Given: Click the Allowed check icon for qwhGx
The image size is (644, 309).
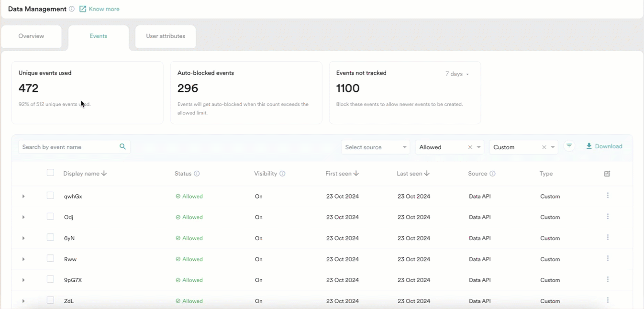Looking at the screenshot, I should pos(178,197).
